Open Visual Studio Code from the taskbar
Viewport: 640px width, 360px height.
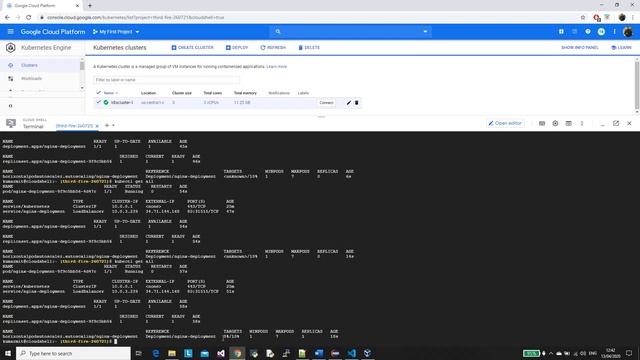[x=351, y=353]
